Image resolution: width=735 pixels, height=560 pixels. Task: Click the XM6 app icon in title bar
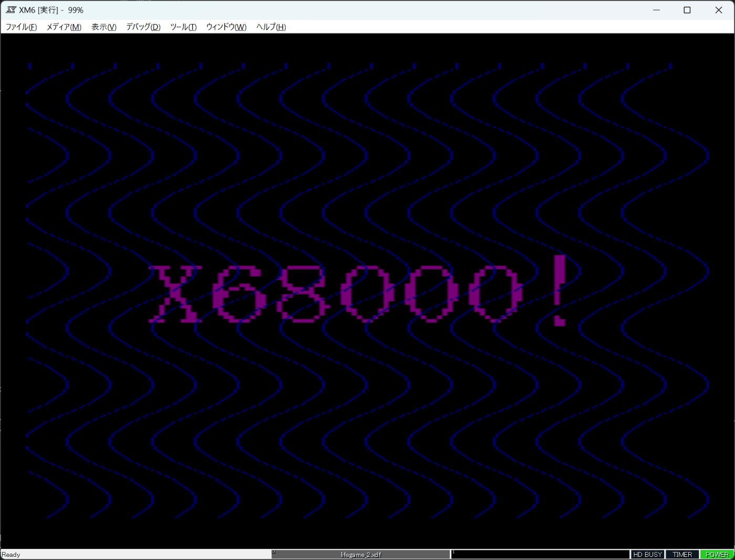click(x=11, y=10)
